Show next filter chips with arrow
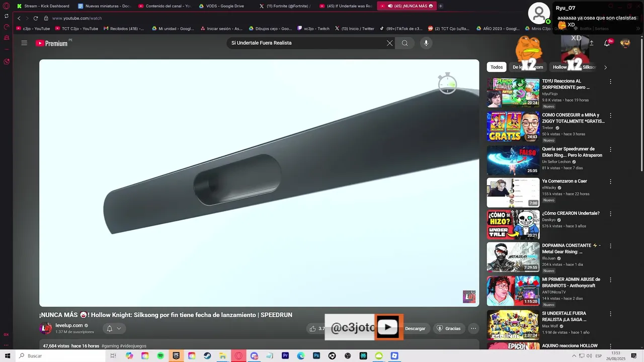The height and width of the screenshot is (362, 644). pyautogui.click(x=605, y=67)
